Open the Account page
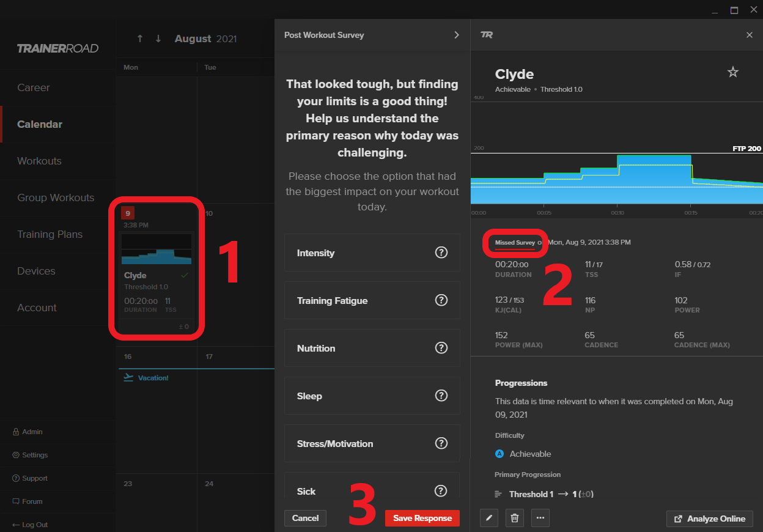 click(x=37, y=308)
